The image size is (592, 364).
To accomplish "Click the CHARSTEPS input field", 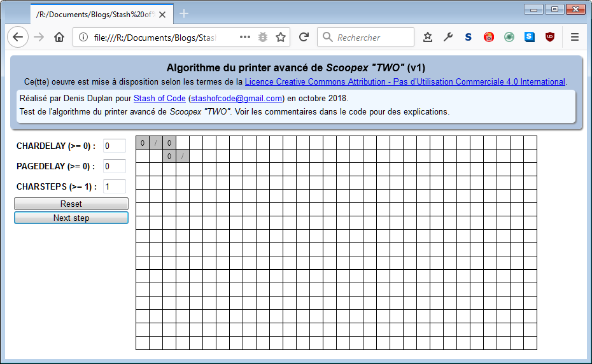I will (115, 187).
